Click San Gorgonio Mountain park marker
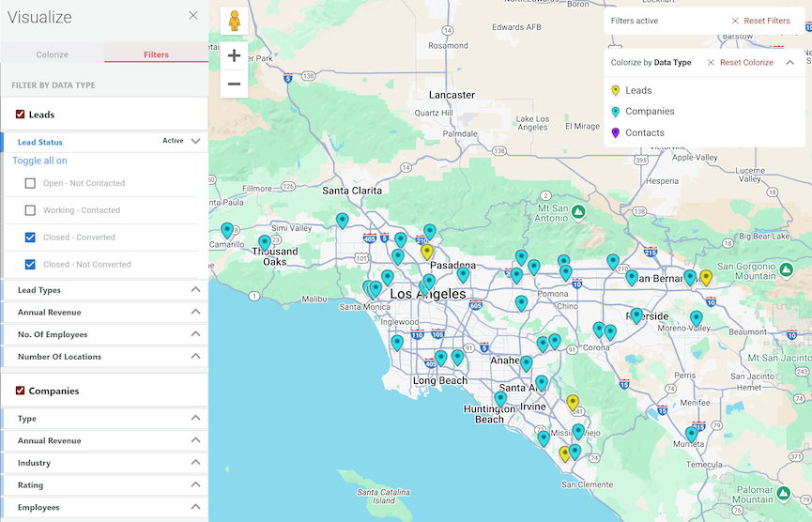Image resolution: width=812 pixels, height=522 pixels. point(787,269)
